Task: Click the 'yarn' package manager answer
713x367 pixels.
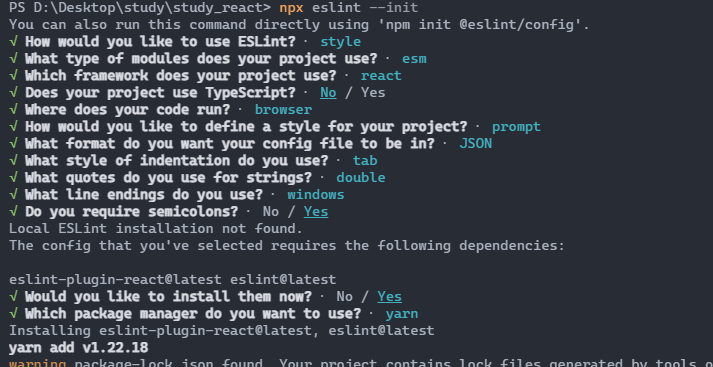Action: coord(402,314)
